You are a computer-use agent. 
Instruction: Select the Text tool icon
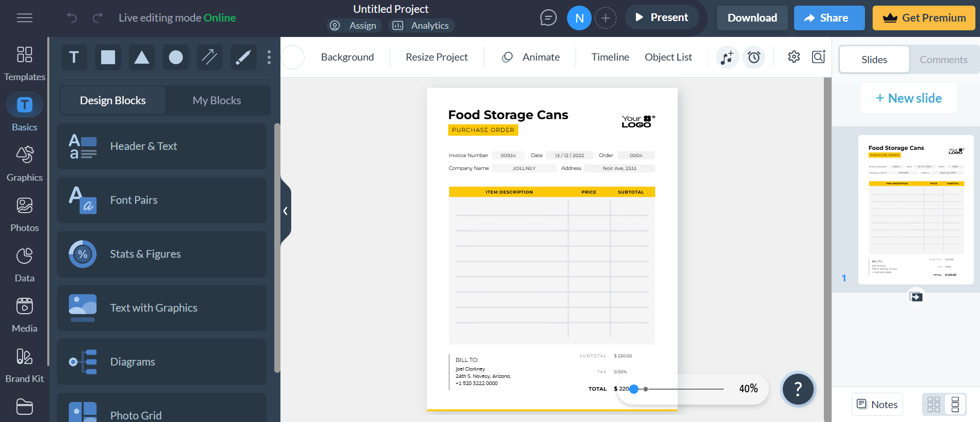[74, 57]
